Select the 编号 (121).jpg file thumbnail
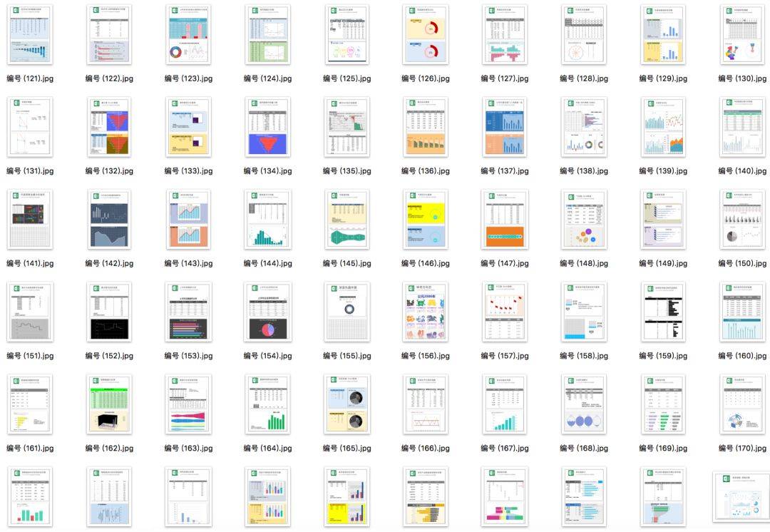This screenshot has width=770, height=532. coord(30,34)
